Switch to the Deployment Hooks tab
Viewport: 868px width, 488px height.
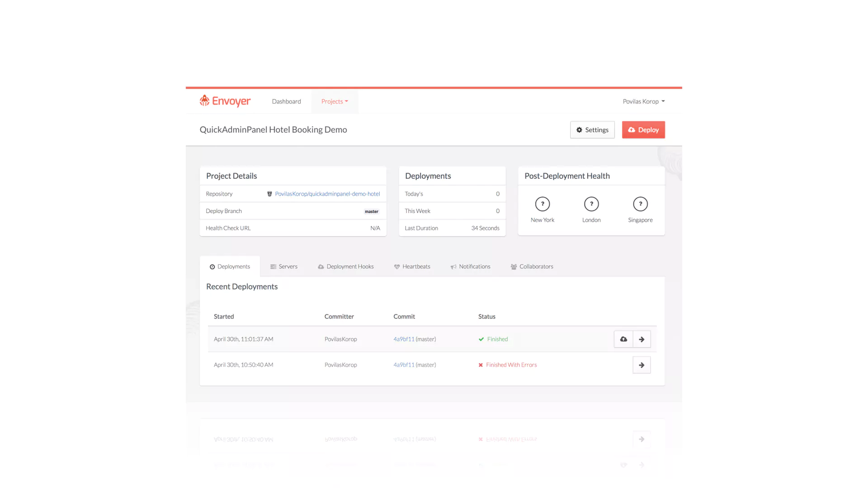[346, 267]
